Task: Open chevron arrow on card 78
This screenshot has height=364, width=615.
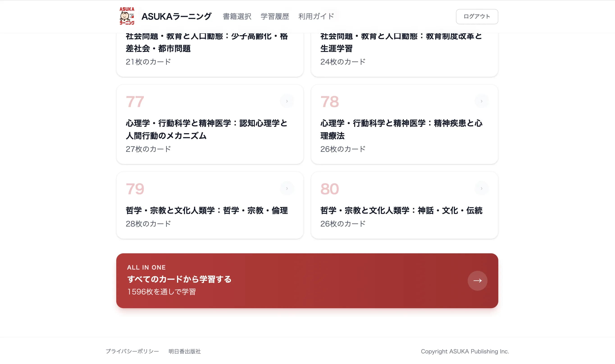Action: pyautogui.click(x=481, y=101)
